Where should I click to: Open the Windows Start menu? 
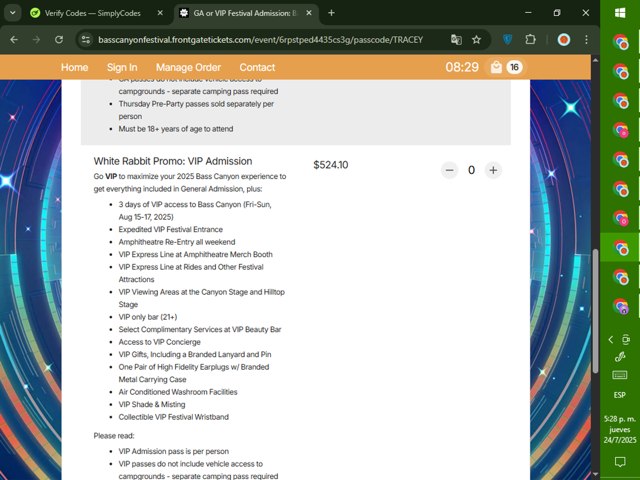point(620,13)
